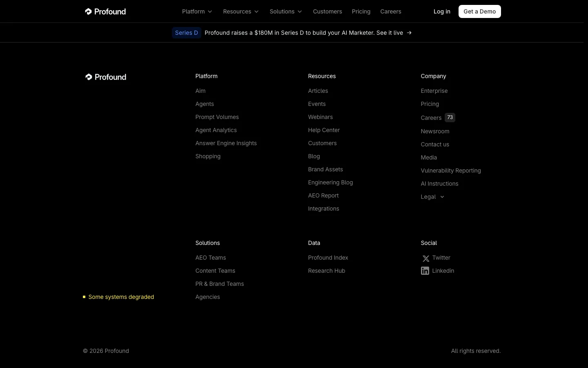Image resolution: width=588 pixels, height=368 pixels.
Task: Click the Series D tag
Action: click(187, 33)
